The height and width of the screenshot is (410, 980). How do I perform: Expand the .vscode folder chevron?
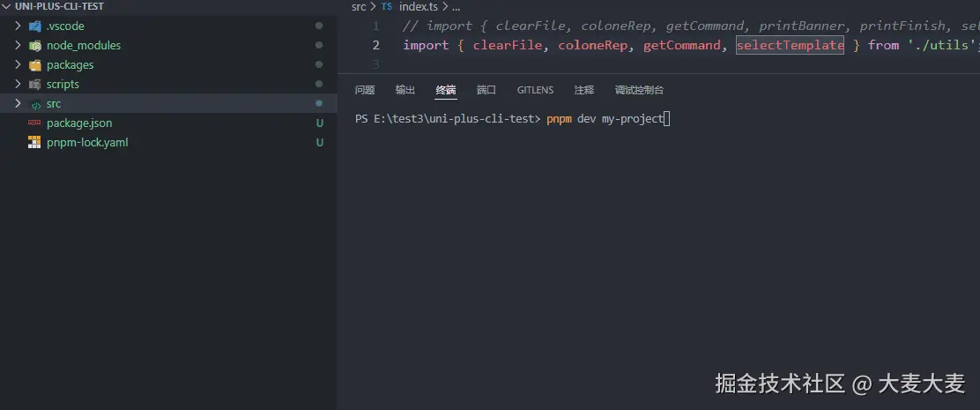tap(18, 26)
